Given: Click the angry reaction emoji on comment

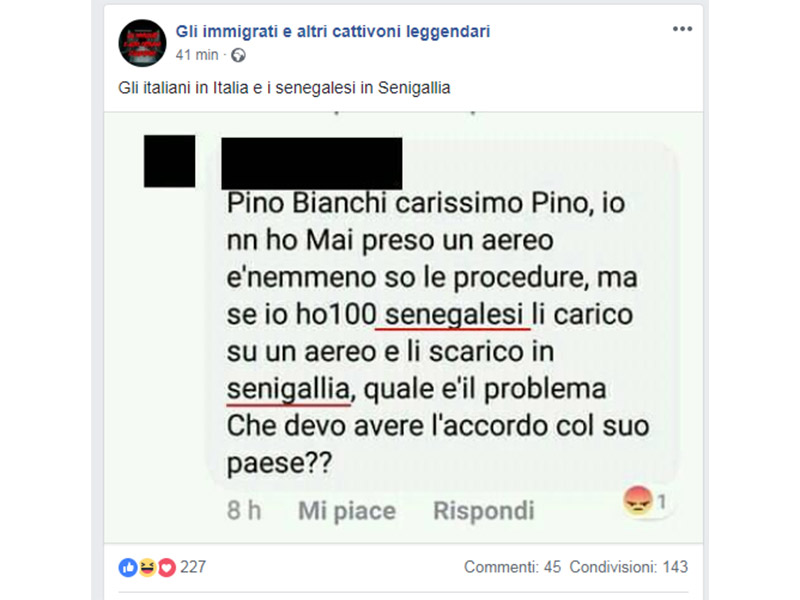Looking at the screenshot, I should (x=638, y=501).
